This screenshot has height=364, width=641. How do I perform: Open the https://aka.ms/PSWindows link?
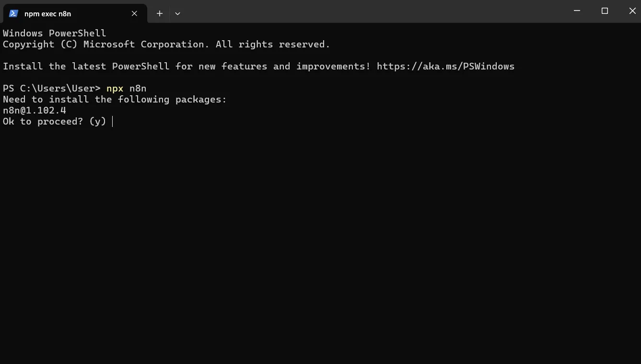click(445, 67)
